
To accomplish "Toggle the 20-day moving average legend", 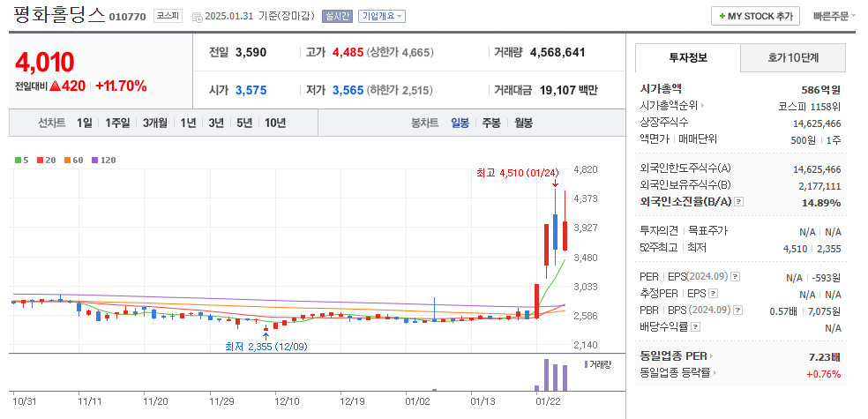I will (46, 160).
